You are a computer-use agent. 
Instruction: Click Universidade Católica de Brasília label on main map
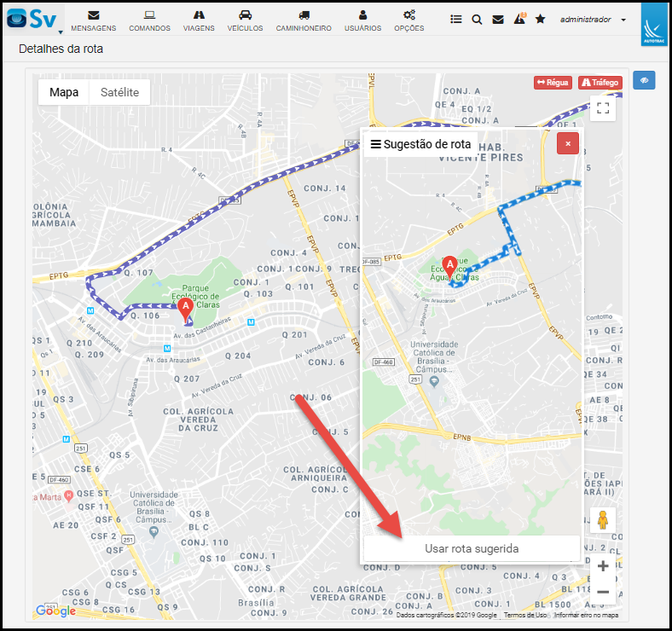coord(154,507)
